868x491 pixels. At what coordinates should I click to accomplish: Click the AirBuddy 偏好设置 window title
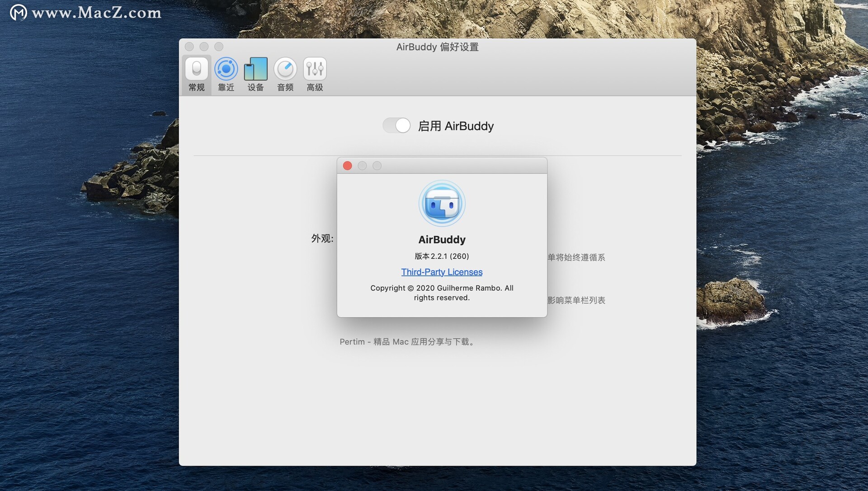click(437, 47)
